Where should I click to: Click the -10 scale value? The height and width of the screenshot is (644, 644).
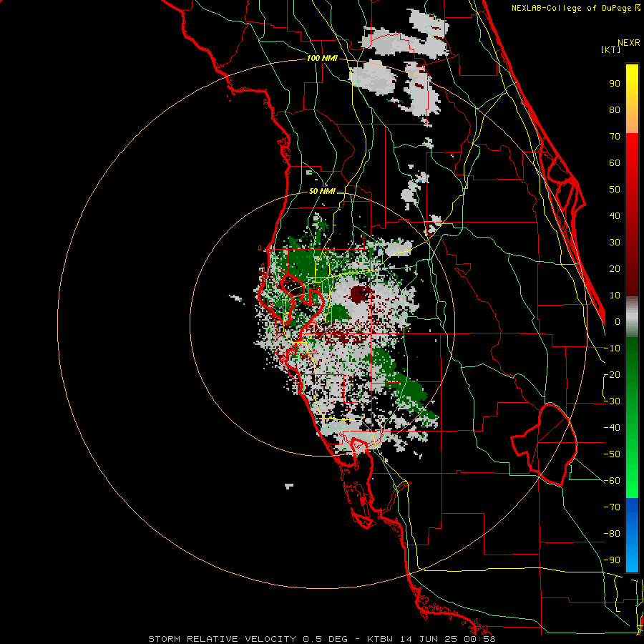click(x=612, y=348)
